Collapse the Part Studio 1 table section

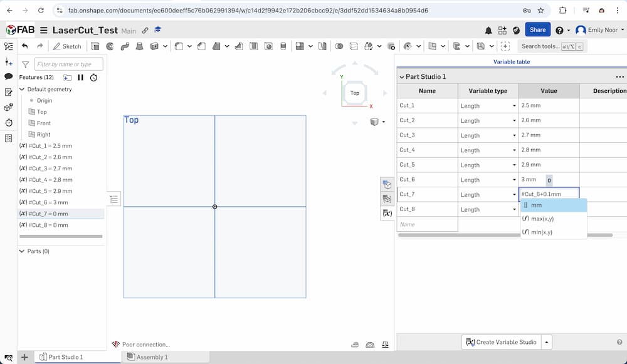pos(402,76)
